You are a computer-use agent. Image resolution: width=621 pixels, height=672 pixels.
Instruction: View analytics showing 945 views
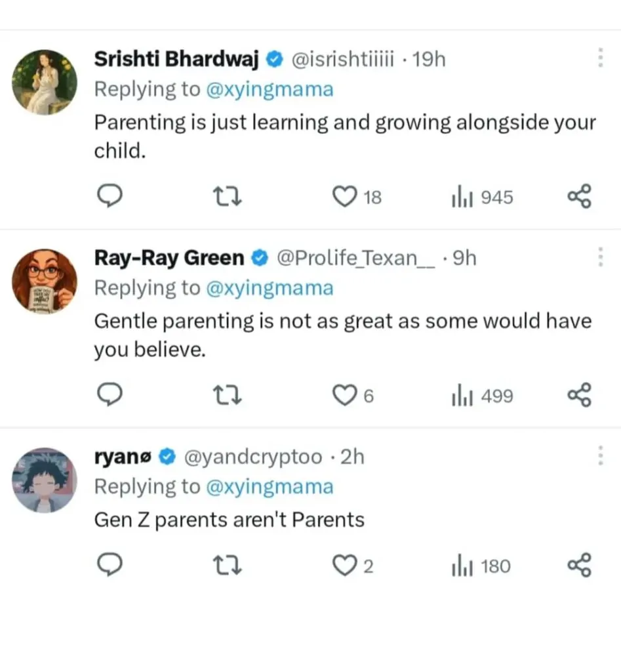[x=483, y=197]
